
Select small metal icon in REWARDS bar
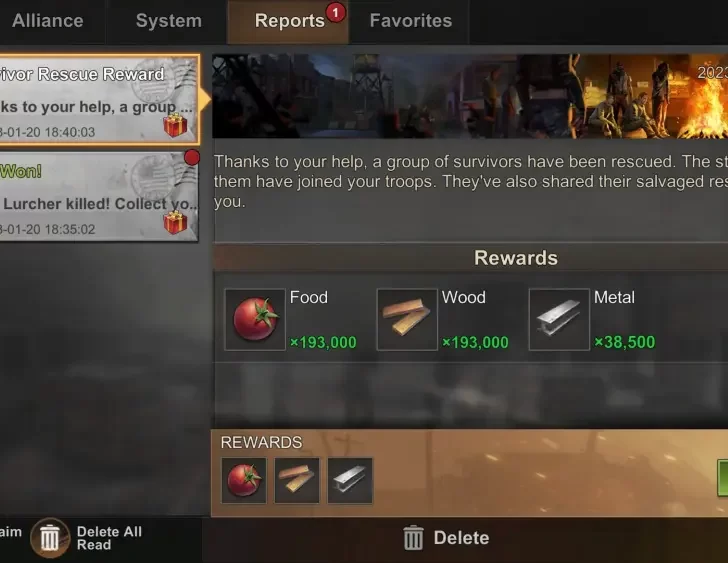[x=350, y=480]
